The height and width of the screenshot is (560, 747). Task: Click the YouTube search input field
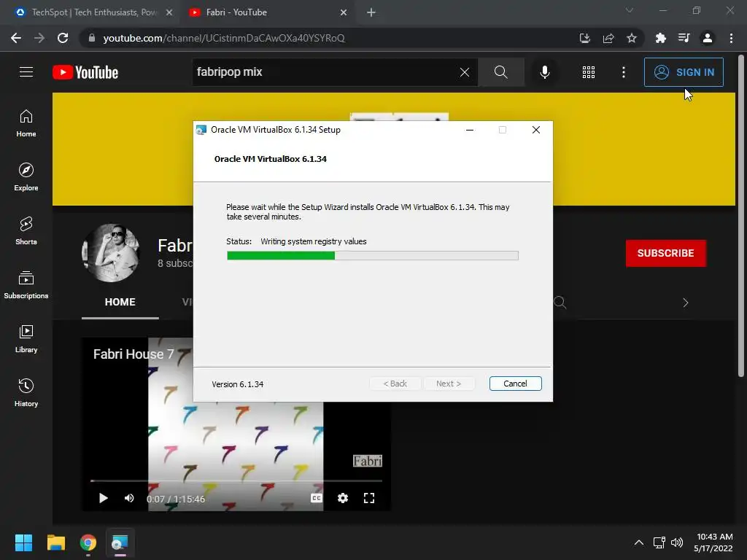(325, 72)
